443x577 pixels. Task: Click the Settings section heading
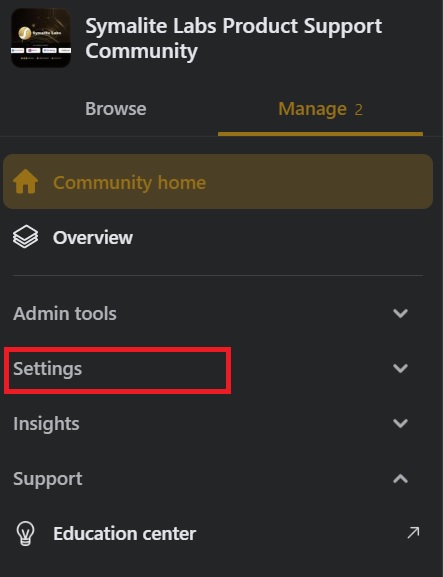[47, 369]
